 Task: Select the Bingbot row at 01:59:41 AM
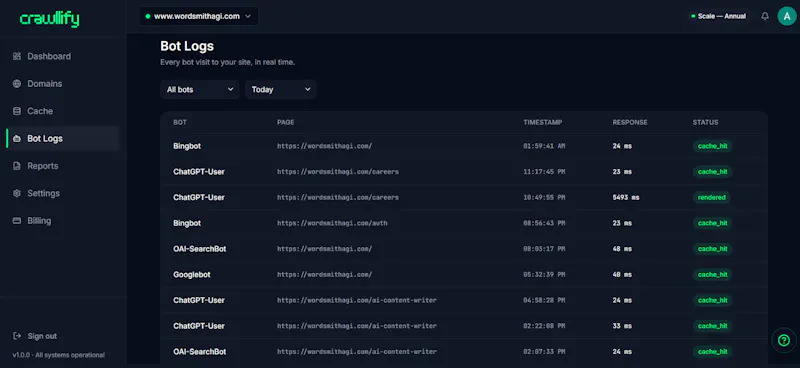click(x=464, y=146)
